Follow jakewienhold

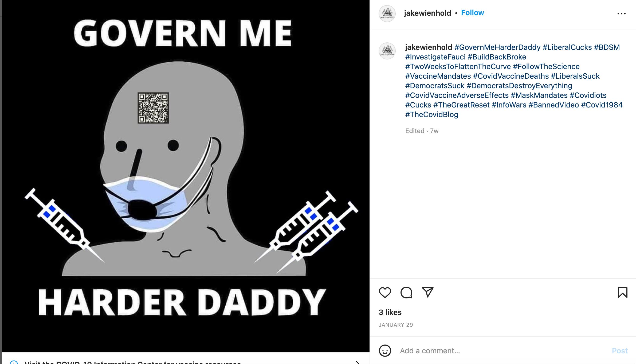[472, 13]
